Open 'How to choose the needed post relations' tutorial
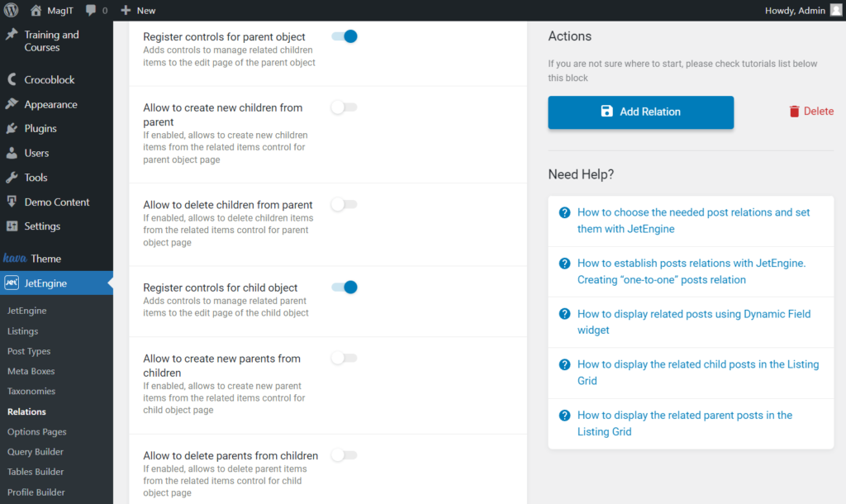This screenshot has height=504, width=846. (693, 220)
